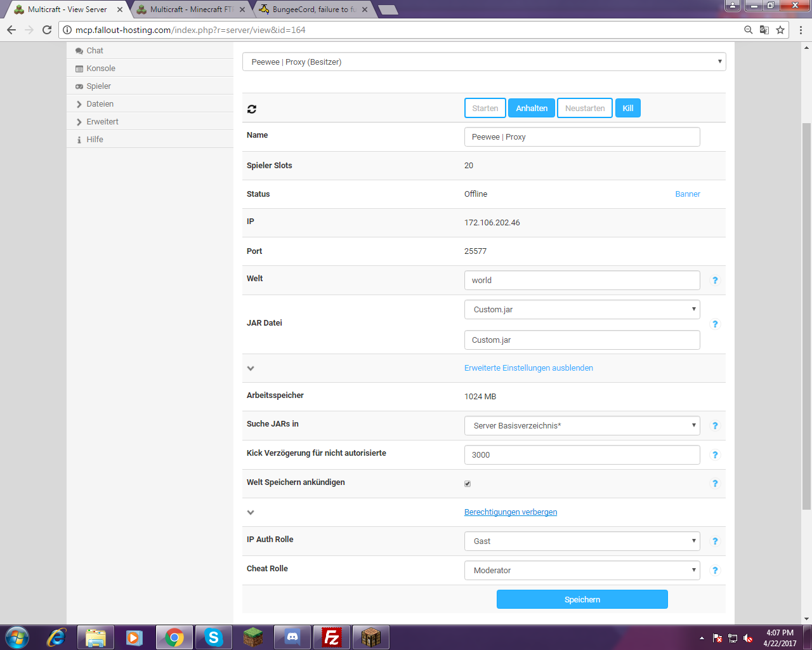Viewport: 812px width, 650px height.
Task: Uncheck Welt Speichern ankündigen
Action: tap(467, 484)
